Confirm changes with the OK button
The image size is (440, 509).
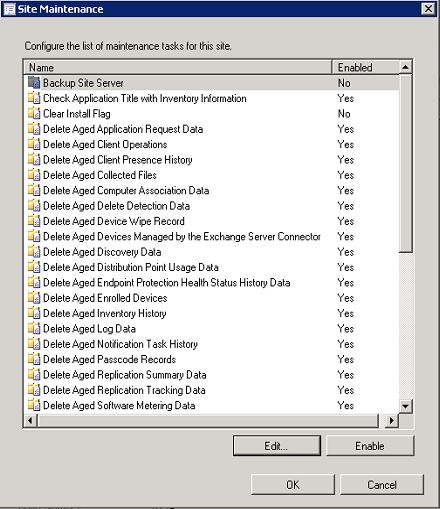[x=293, y=484]
